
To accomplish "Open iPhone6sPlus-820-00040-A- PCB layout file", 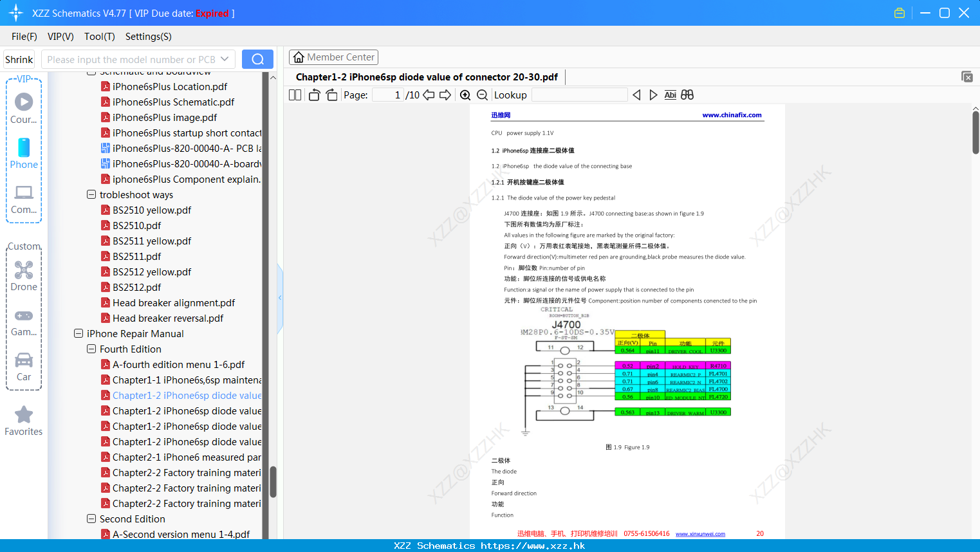I will 181,148.
